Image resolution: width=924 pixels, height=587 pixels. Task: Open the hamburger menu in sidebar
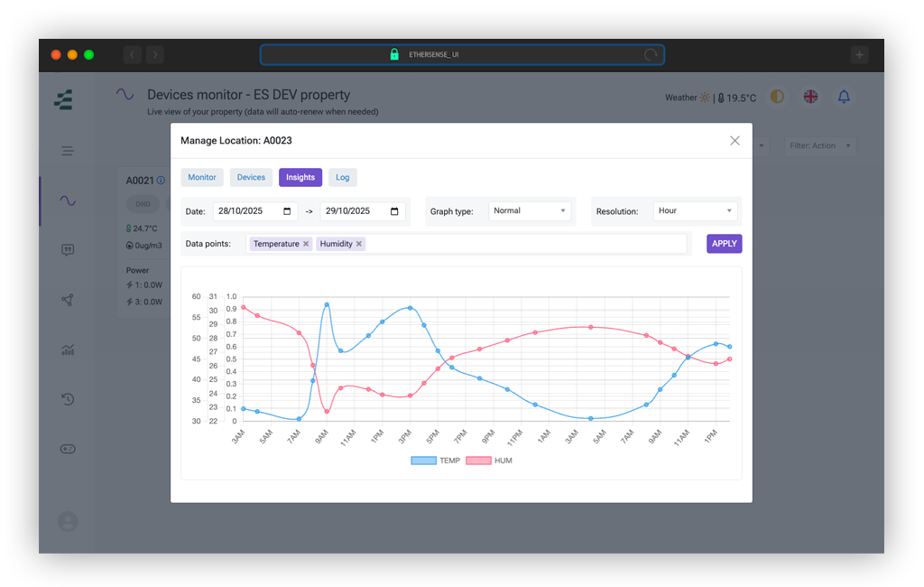pos(68,151)
